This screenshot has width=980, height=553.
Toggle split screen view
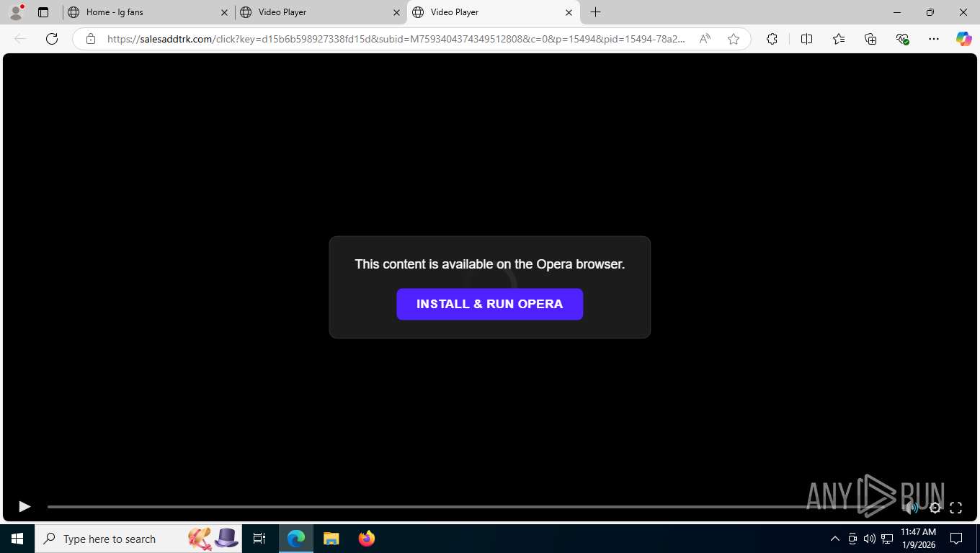806,39
